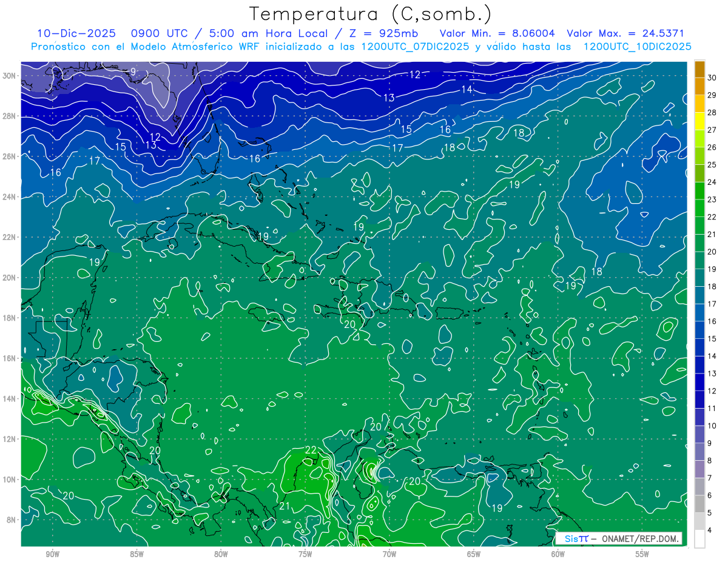Select initialization time "1200UTC_07DIC2025"
Viewport: 728px width, 562px height.
(x=415, y=47)
